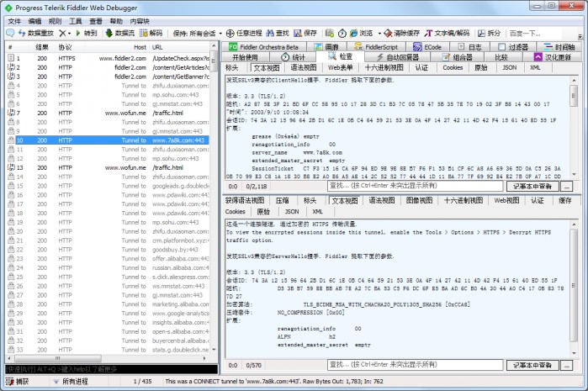Select session 7 www.wofun.me /traffic.html
Image resolution: width=588 pixels, height=391 pixels.
coord(108,113)
